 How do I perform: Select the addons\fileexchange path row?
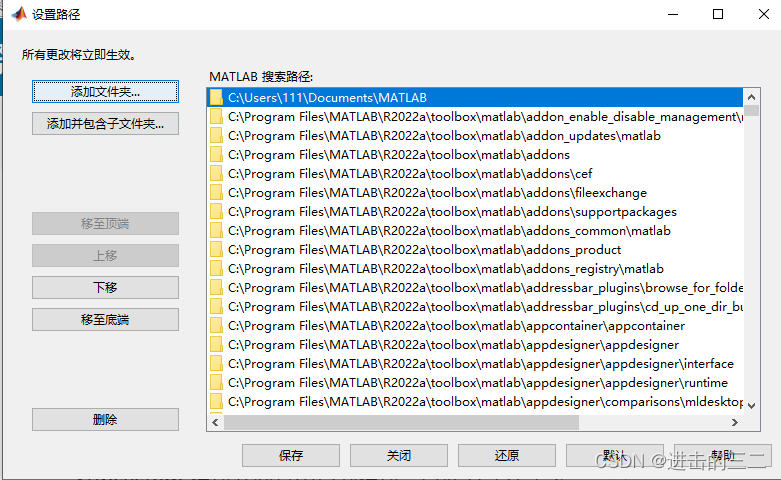coord(475,192)
